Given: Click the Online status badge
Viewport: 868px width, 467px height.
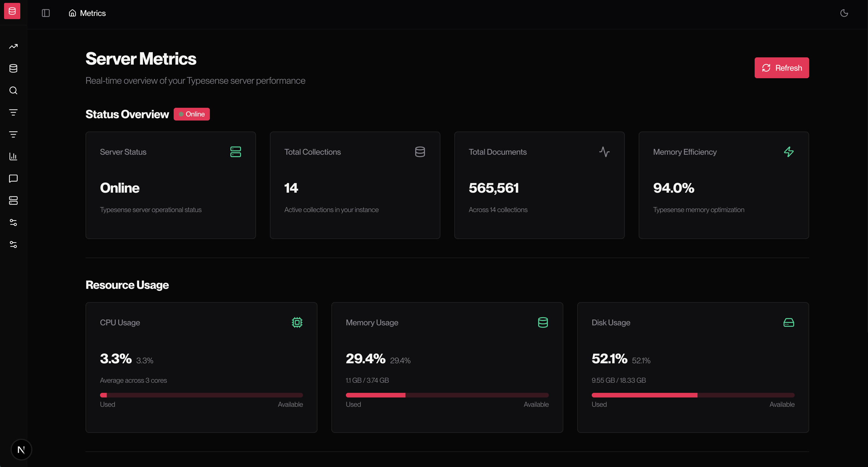Looking at the screenshot, I should [192, 114].
